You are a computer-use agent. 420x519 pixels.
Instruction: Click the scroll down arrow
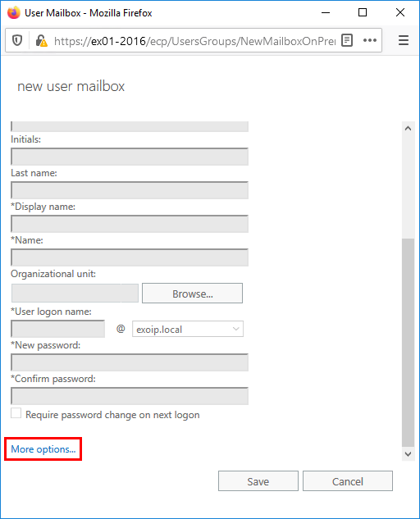point(408,453)
